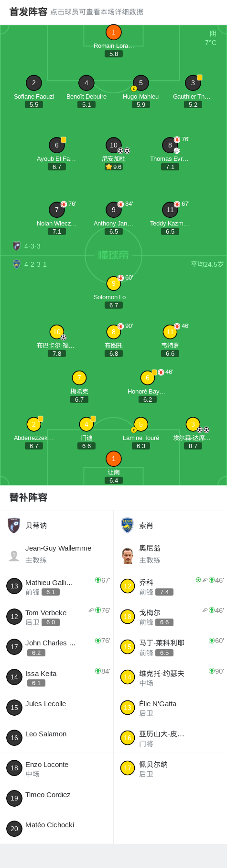This screenshot has height=868, width=227.
Task: Click captain Hugo Mahieu's number 5 icon
Action: tap(141, 82)
